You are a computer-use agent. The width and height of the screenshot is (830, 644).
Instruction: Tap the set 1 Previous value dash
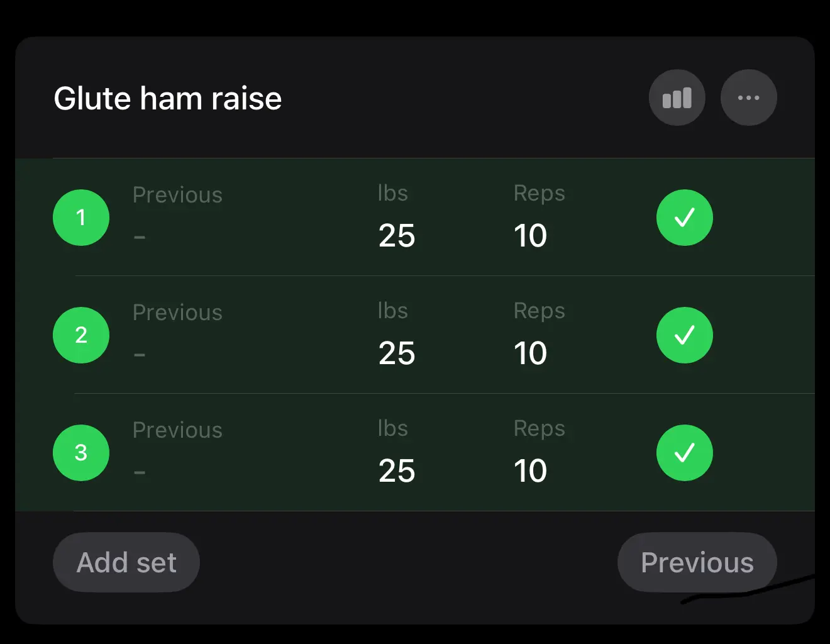pos(140,238)
